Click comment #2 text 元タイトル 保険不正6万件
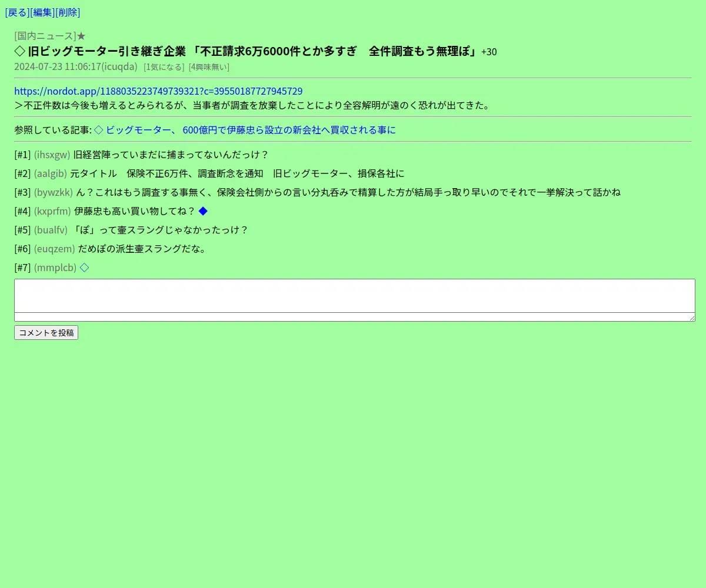 [x=237, y=173]
